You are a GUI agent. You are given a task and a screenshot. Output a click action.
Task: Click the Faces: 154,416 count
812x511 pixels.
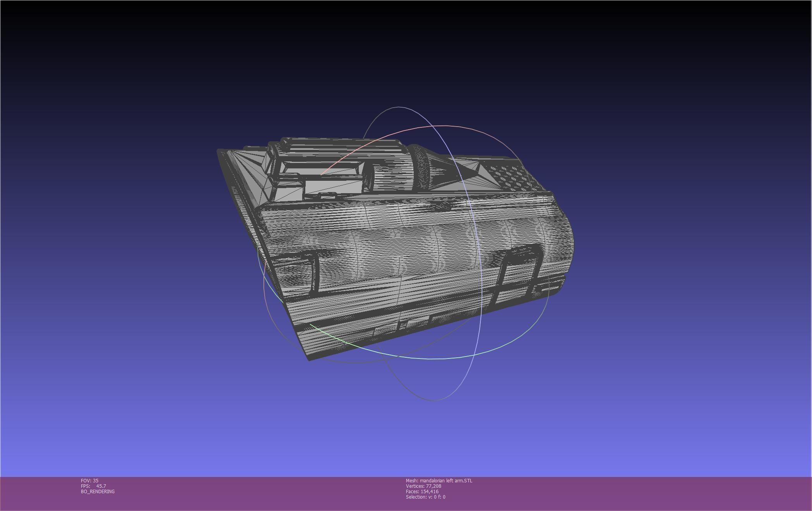(422, 491)
